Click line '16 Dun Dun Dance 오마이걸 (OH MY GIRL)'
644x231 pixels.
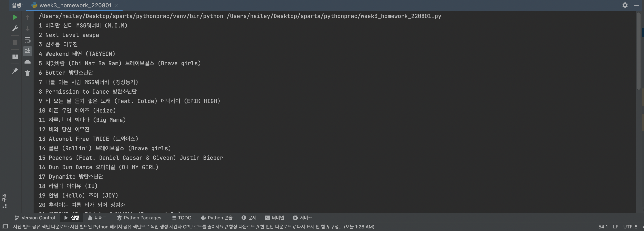coord(99,167)
